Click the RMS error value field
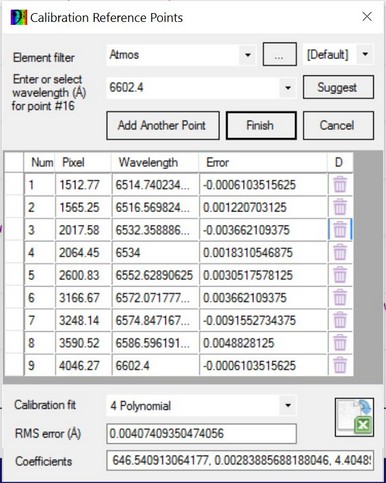This screenshot has height=483, width=386. (x=201, y=434)
